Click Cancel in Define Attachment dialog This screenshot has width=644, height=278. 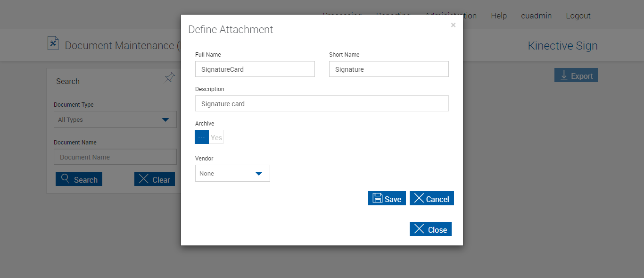431,199
